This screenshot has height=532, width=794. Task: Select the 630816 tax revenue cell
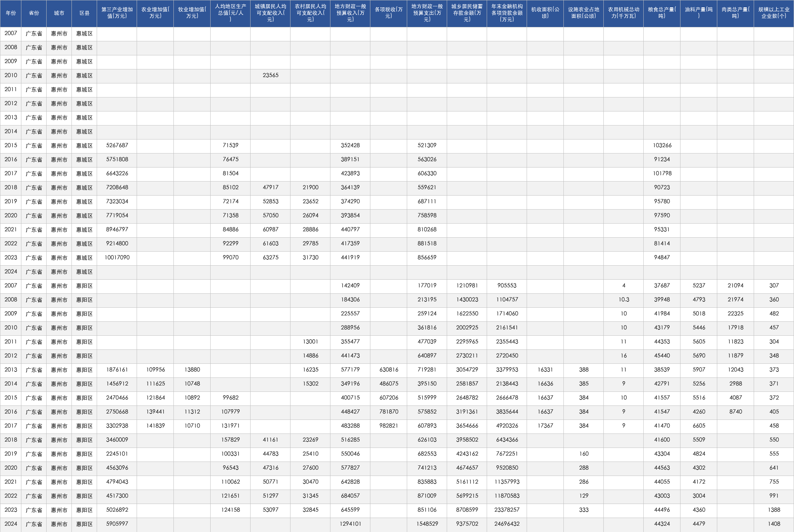click(389, 370)
